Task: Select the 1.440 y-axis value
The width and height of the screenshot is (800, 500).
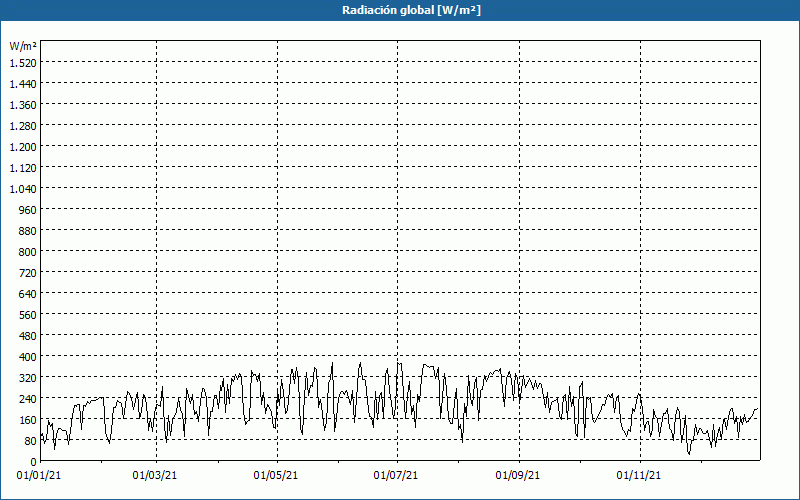Action: click(23, 84)
